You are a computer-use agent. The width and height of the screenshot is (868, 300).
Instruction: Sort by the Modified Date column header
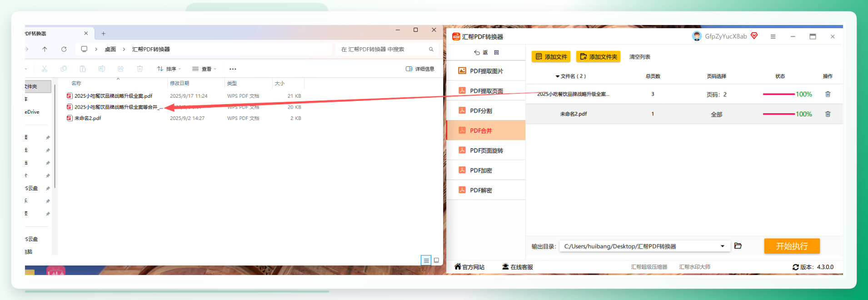pos(196,83)
